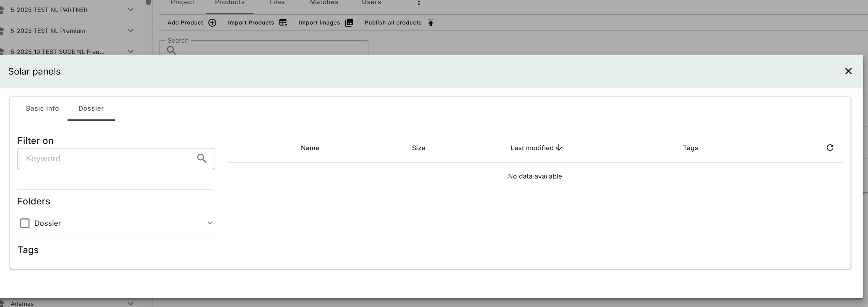Close the Solar panels dialog
868x307 pixels.
848,71
